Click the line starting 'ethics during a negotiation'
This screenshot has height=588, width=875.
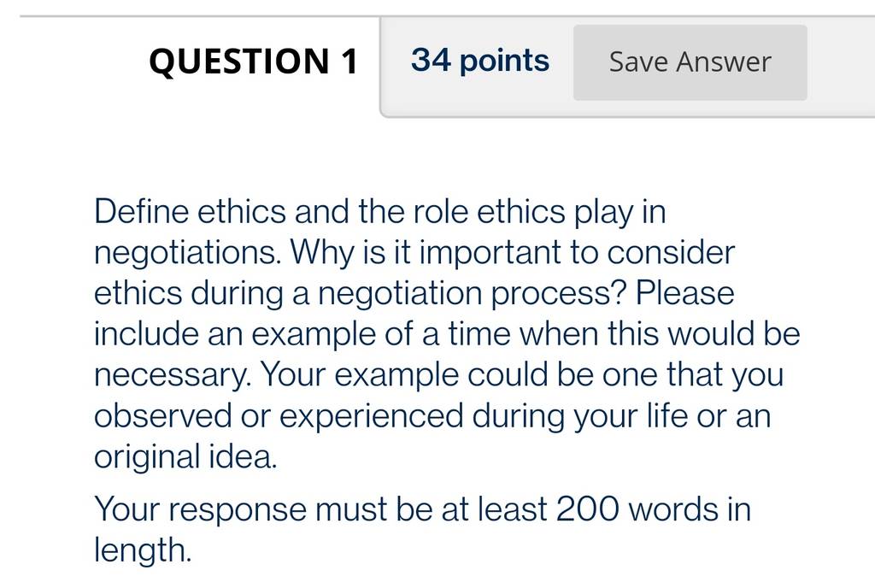(x=414, y=293)
